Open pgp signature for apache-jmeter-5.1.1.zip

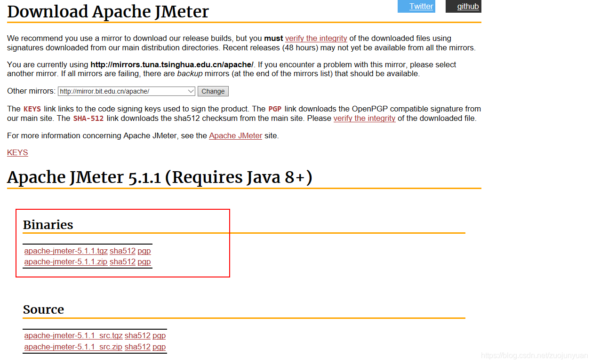click(144, 261)
